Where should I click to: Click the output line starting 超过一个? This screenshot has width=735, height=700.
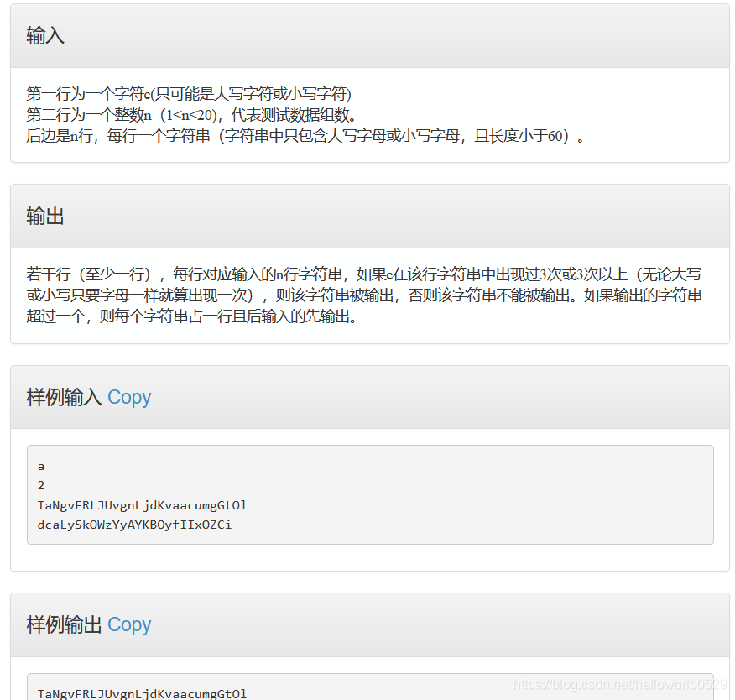[192, 316]
